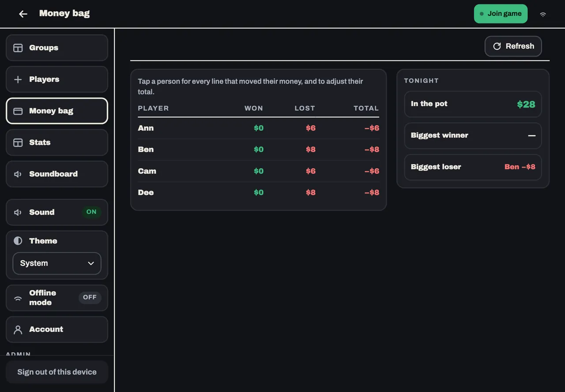The image size is (565, 392).
Task: Click the Biggest winner card
Action: [x=473, y=135]
